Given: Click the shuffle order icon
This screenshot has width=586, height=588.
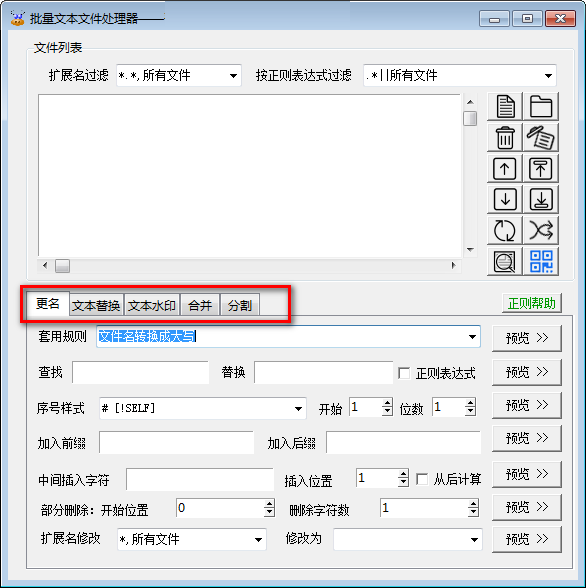Looking at the screenshot, I should pos(541,230).
